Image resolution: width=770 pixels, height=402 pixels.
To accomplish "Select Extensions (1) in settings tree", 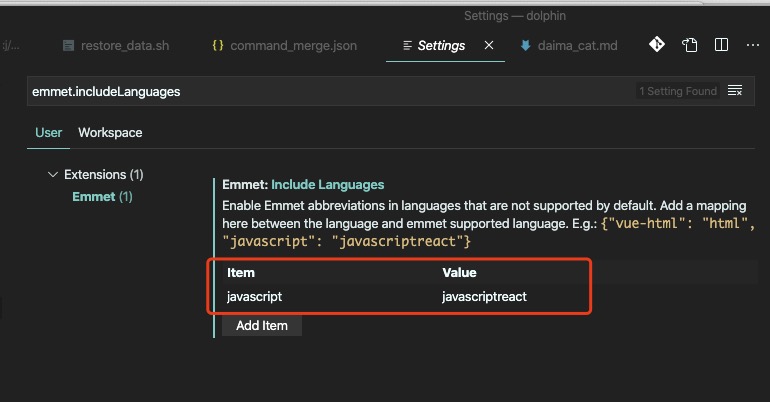I will (104, 174).
